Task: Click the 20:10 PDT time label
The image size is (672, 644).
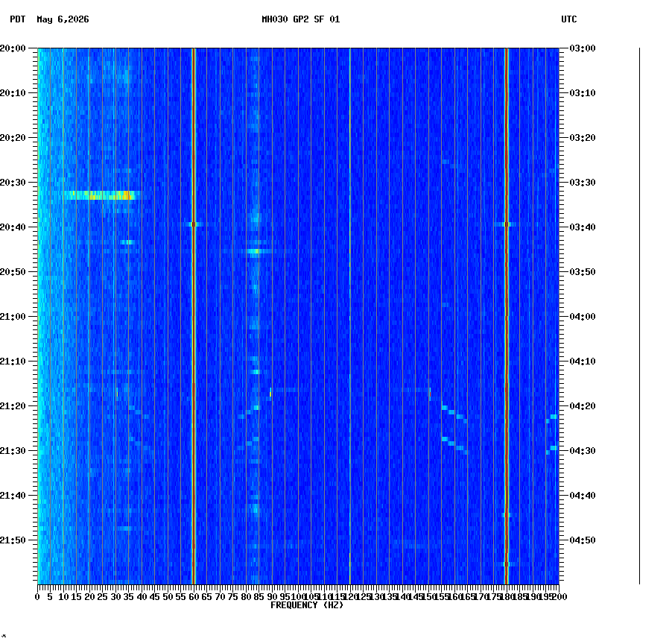Action: pyautogui.click(x=13, y=93)
